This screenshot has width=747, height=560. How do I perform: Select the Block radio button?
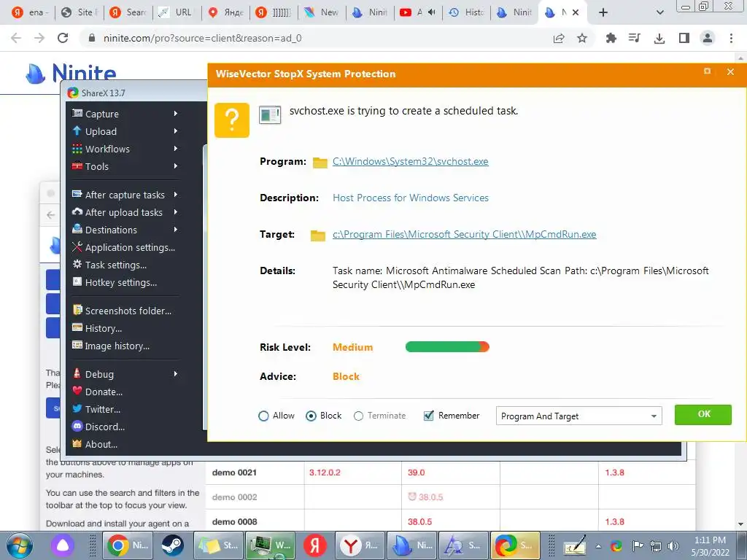click(311, 416)
